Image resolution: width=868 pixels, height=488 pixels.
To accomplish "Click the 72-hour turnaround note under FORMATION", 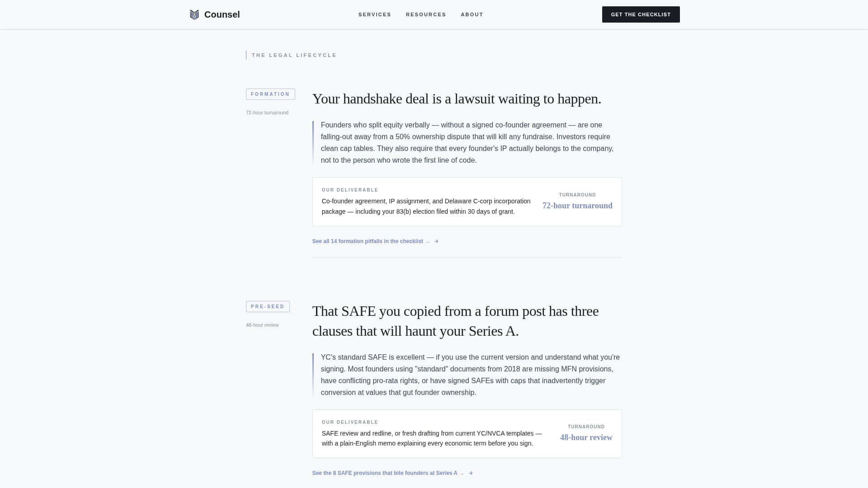I will (267, 113).
